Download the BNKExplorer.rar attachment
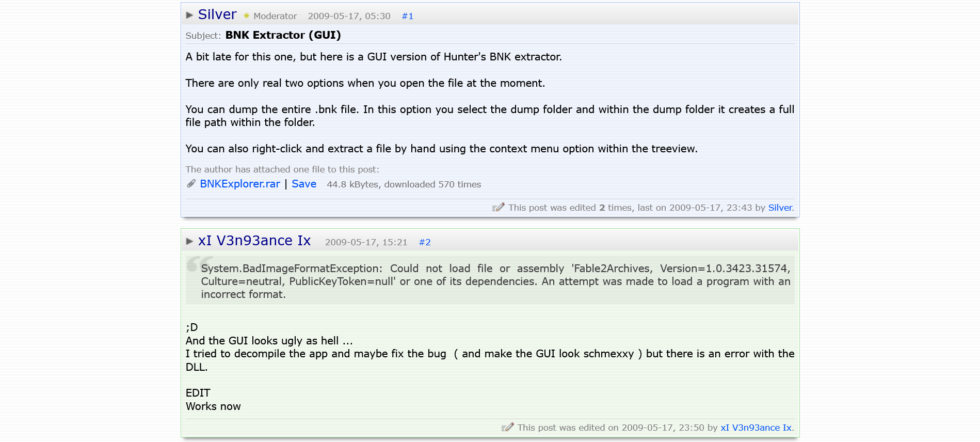Image resolution: width=980 pixels, height=442 pixels. (x=239, y=184)
